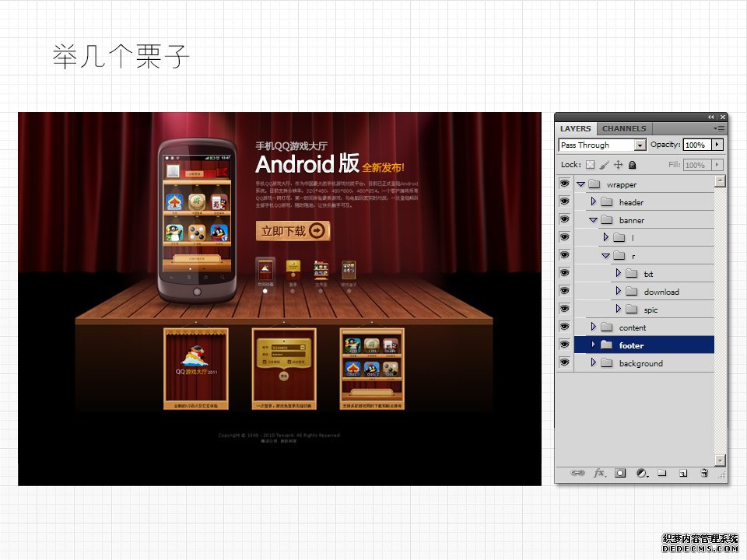Open the Layers panel options menu icon
Image resolution: width=747 pixels, height=560 pixels.
click(x=719, y=128)
